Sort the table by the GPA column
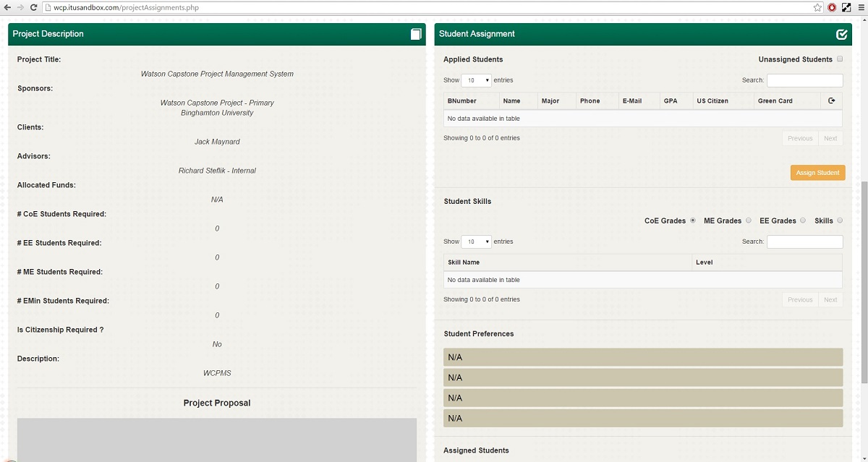 coord(671,101)
